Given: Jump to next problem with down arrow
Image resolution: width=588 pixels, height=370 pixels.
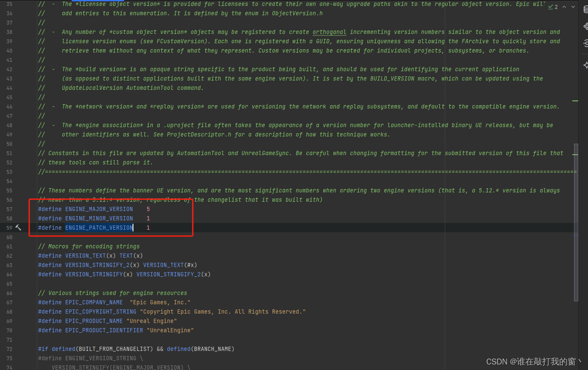Looking at the screenshot, I should [573, 7].
